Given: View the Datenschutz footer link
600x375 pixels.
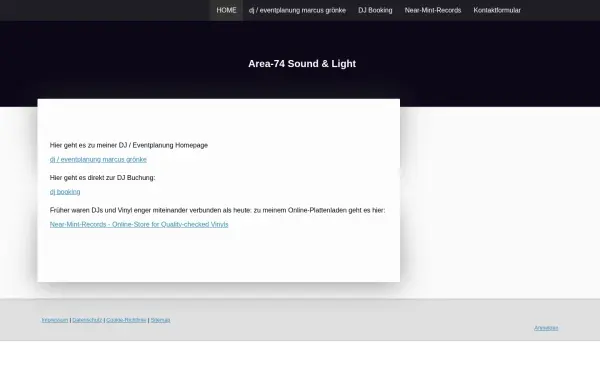Looking at the screenshot, I should 87,320.
